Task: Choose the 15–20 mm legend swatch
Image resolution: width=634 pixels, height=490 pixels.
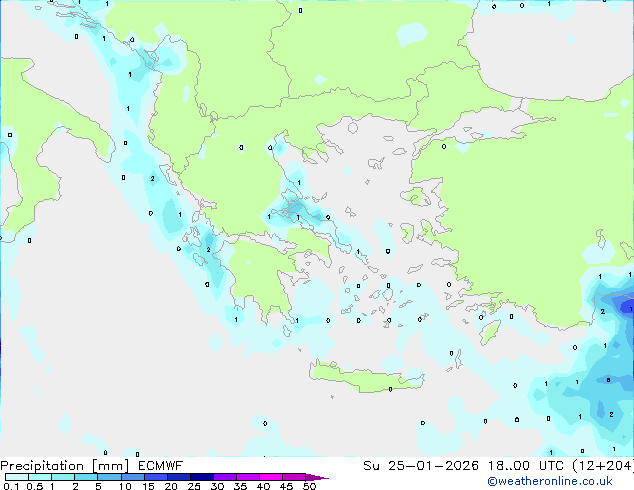Action: (x=155, y=477)
